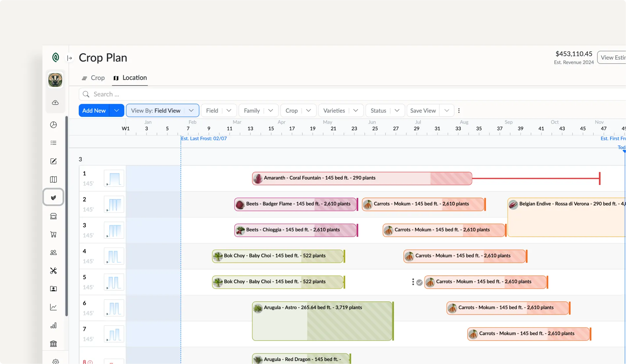
Task: Open the shopping cart icon in sidebar
Action: coord(53,234)
